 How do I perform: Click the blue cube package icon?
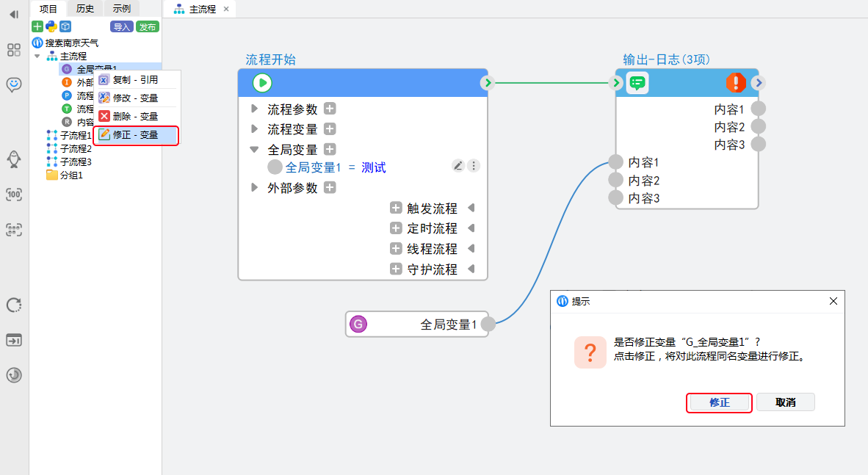65,26
